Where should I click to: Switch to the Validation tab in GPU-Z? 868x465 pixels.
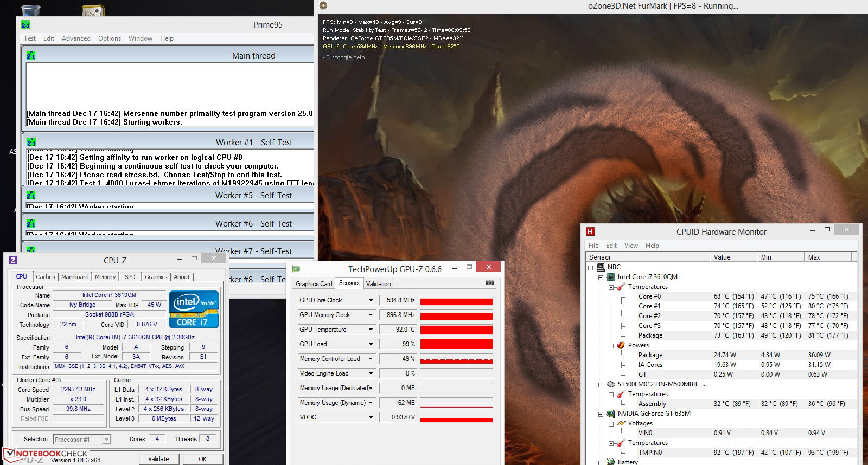pyautogui.click(x=378, y=284)
